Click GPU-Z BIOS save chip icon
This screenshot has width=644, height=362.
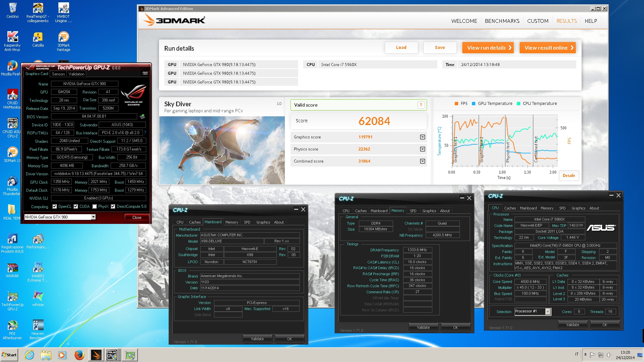click(x=142, y=117)
